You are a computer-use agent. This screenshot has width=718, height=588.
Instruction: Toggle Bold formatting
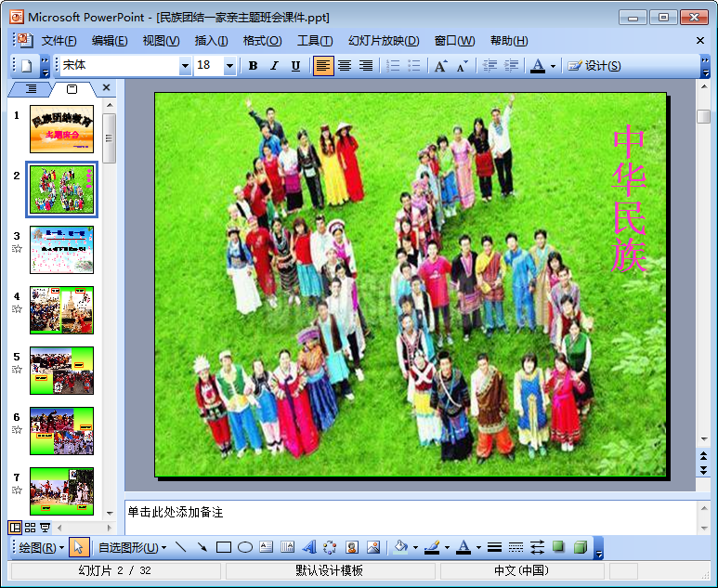click(253, 66)
